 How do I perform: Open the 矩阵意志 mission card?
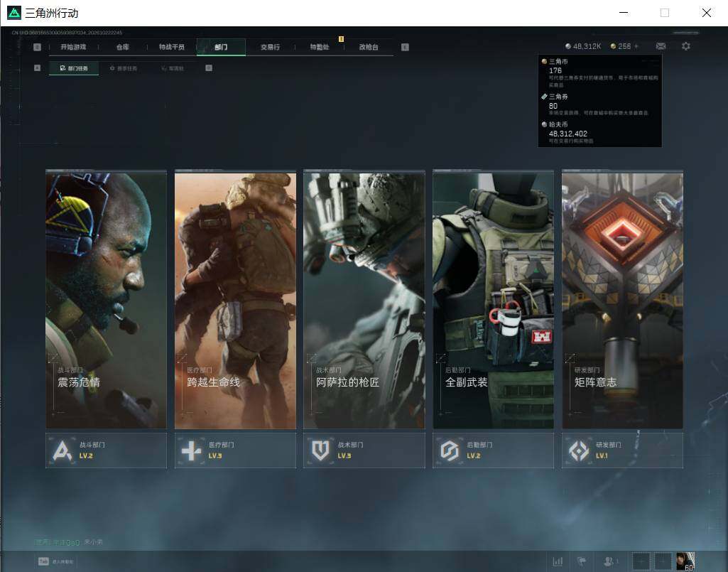(x=622, y=299)
